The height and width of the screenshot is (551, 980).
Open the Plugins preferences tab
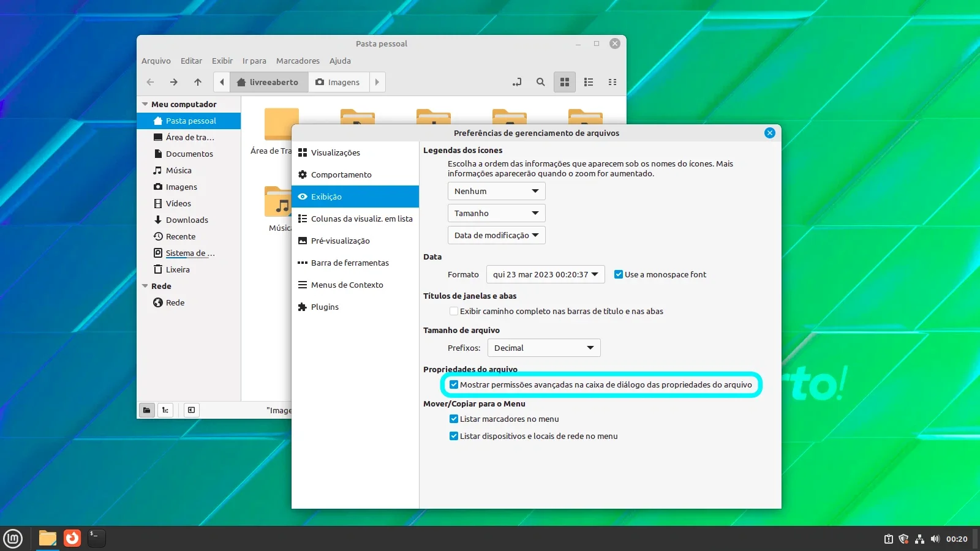(355, 307)
